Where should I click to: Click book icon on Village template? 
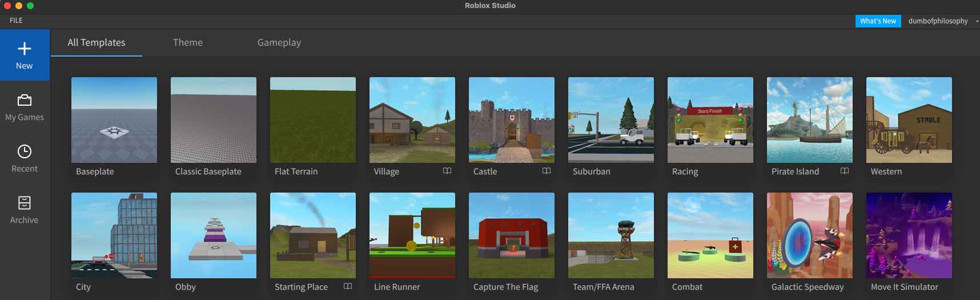447,171
